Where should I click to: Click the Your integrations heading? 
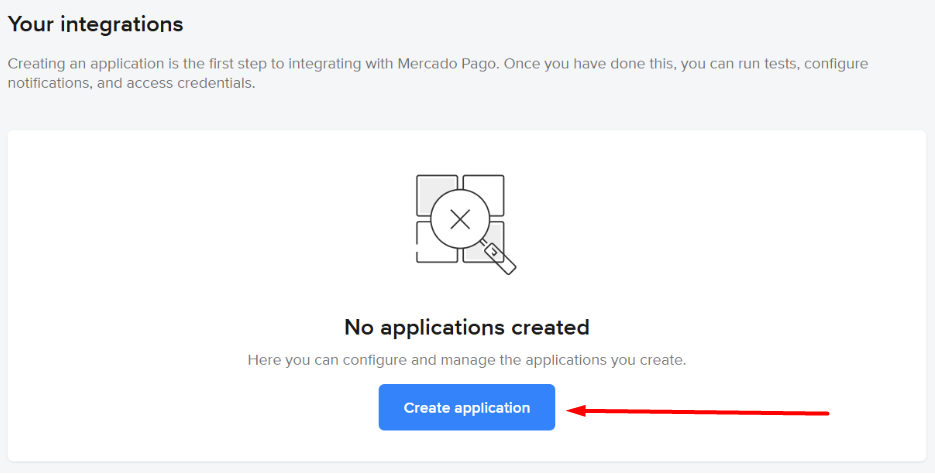pos(96,23)
